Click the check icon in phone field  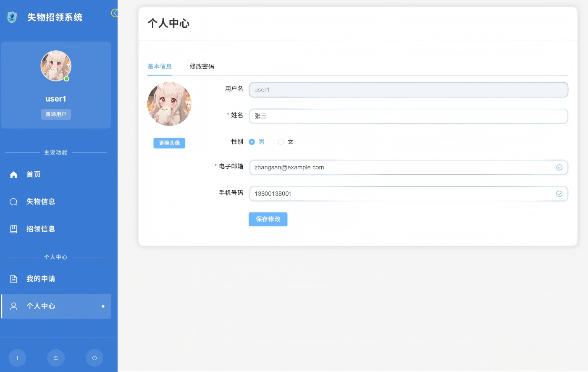pyautogui.click(x=559, y=194)
